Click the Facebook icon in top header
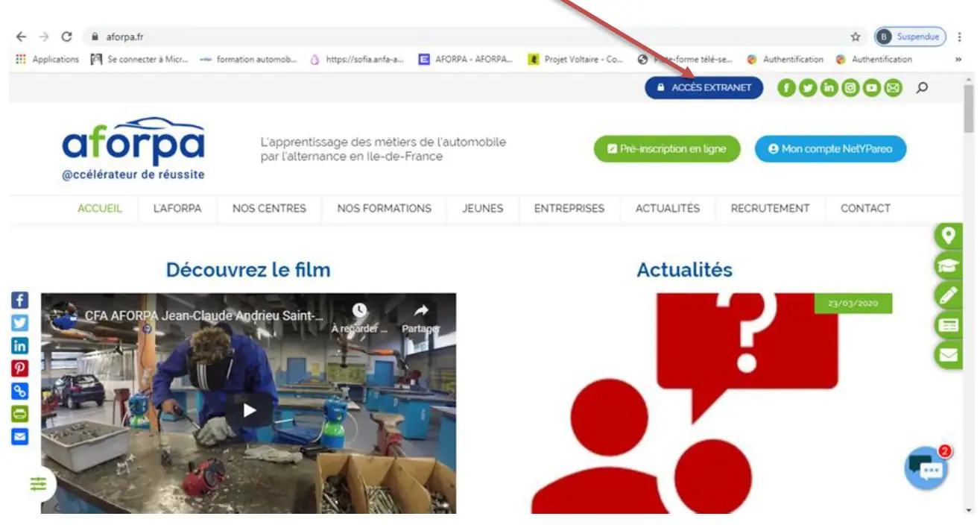The height and width of the screenshot is (525, 980). pos(786,88)
